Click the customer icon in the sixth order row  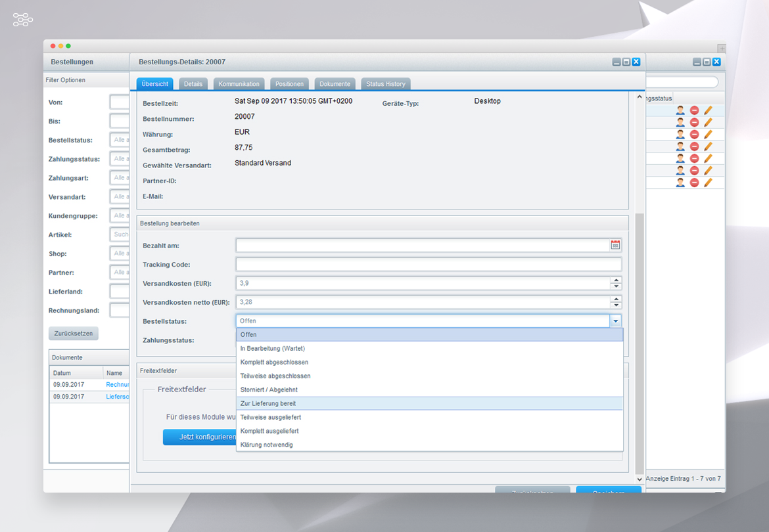click(680, 171)
